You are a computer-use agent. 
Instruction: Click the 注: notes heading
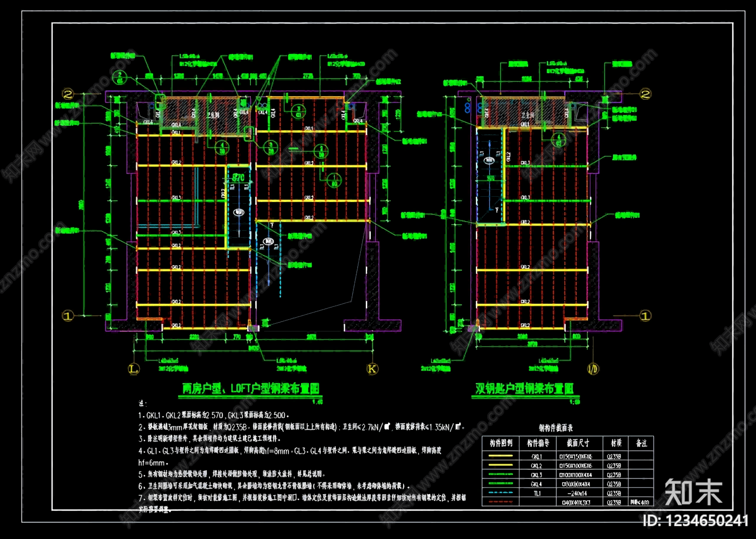tap(142, 403)
